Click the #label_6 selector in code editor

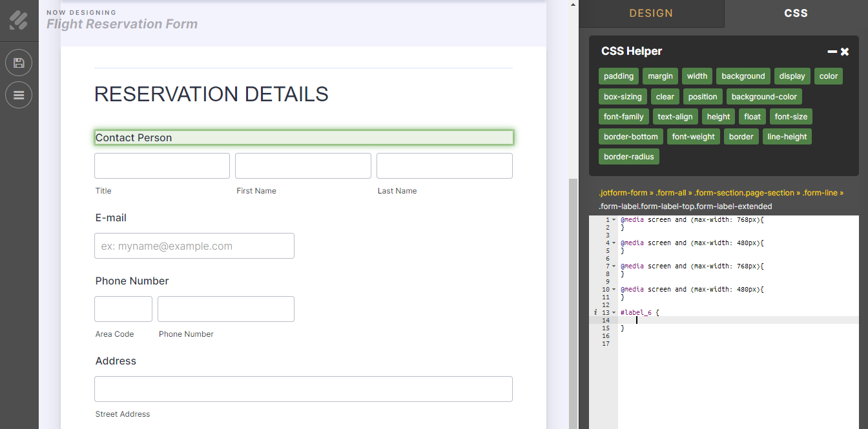636,313
